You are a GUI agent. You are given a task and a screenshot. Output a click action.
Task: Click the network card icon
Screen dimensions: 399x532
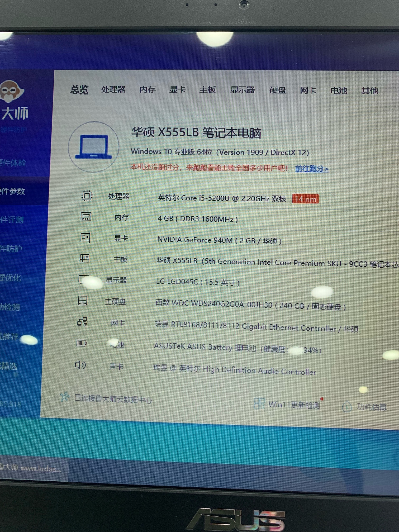click(x=82, y=322)
